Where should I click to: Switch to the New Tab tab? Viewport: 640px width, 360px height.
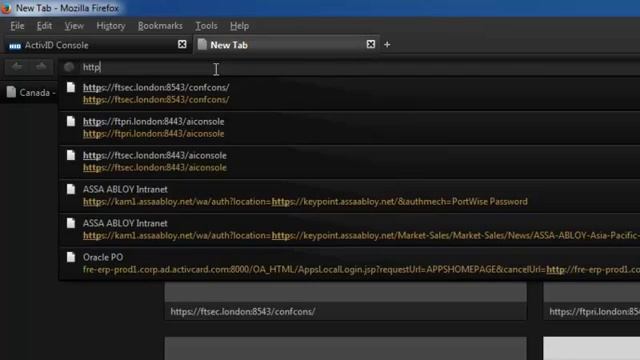(286, 45)
